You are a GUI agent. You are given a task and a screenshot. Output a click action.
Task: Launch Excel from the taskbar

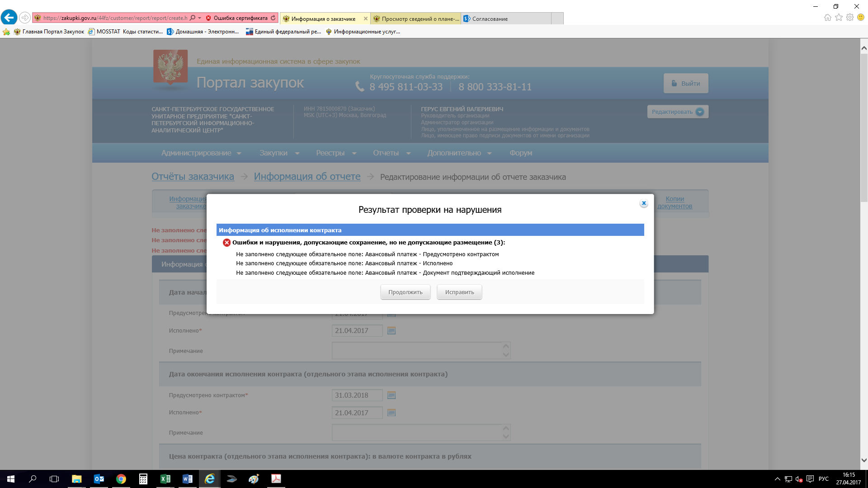[x=165, y=479]
